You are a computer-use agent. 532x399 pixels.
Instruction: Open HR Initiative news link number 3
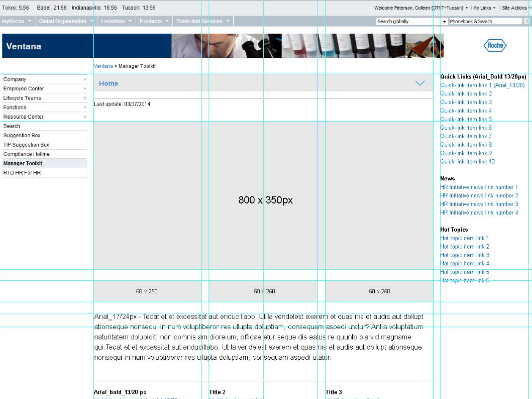point(479,204)
